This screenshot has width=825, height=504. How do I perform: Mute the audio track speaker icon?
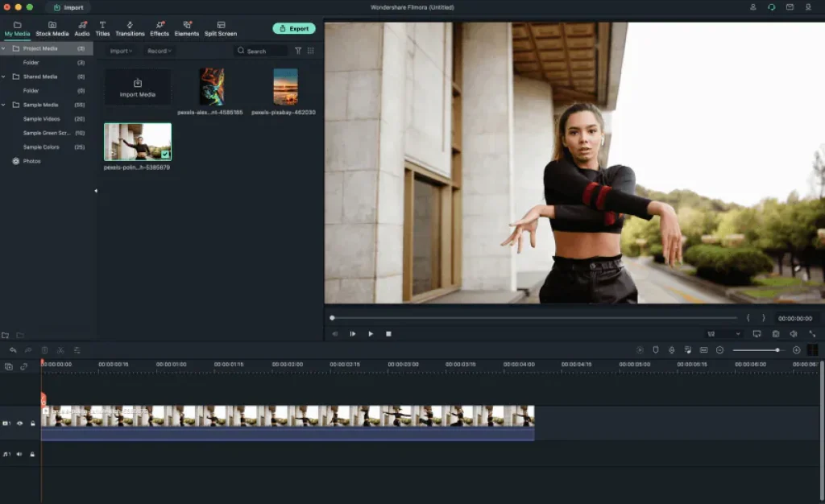coord(19,454)
